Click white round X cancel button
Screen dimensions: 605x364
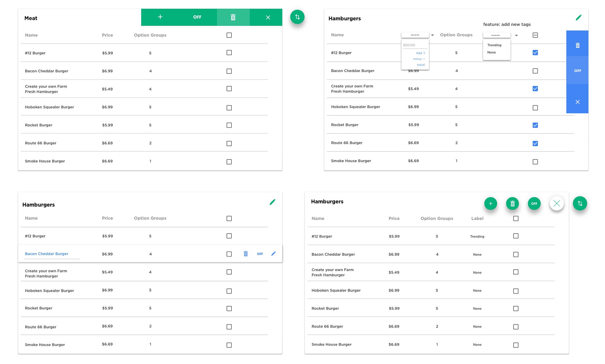[x=557, y=204]
